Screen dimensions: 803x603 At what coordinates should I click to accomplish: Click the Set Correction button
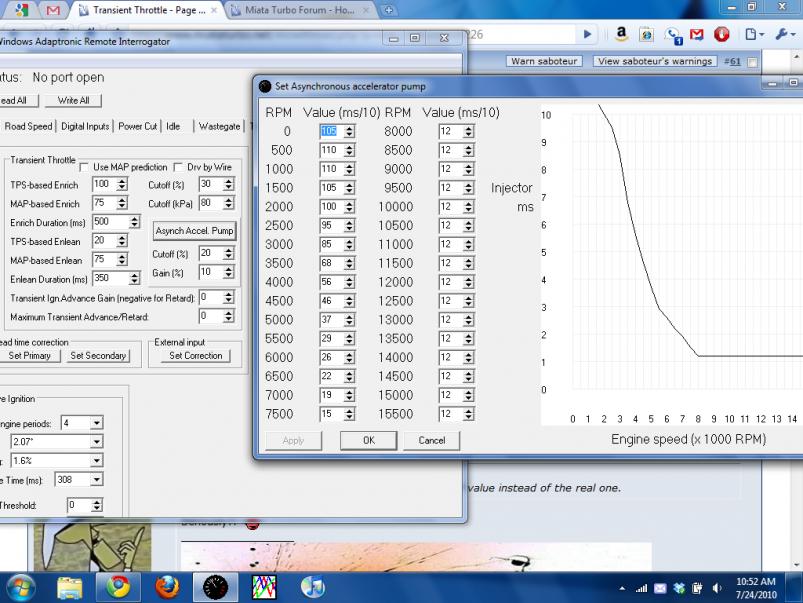coord(195,355)
